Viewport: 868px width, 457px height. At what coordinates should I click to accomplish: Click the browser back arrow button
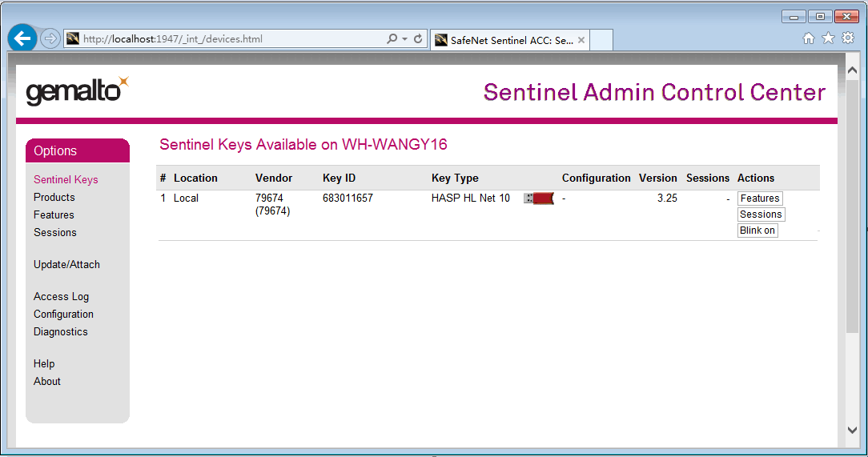point(22,38)
